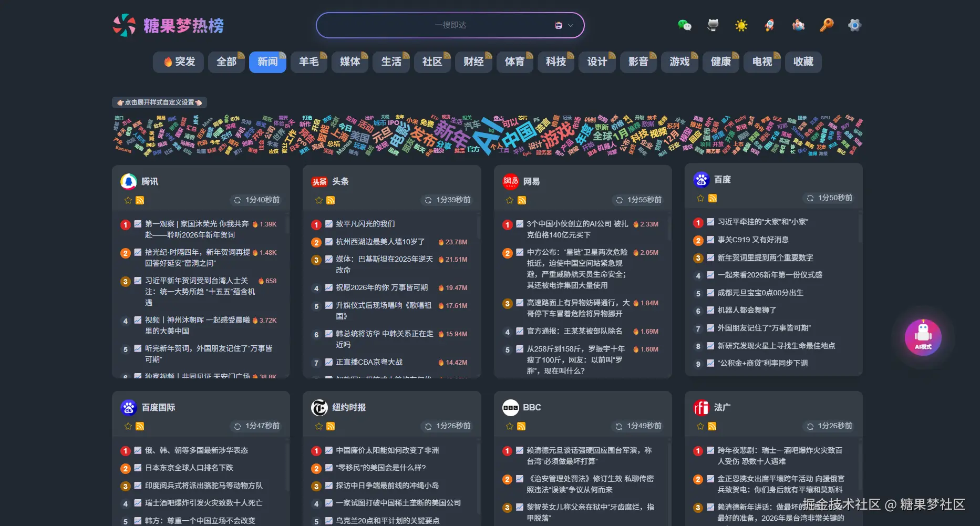
Task: Click the 百度 paw logo
Action: [702, 179]
